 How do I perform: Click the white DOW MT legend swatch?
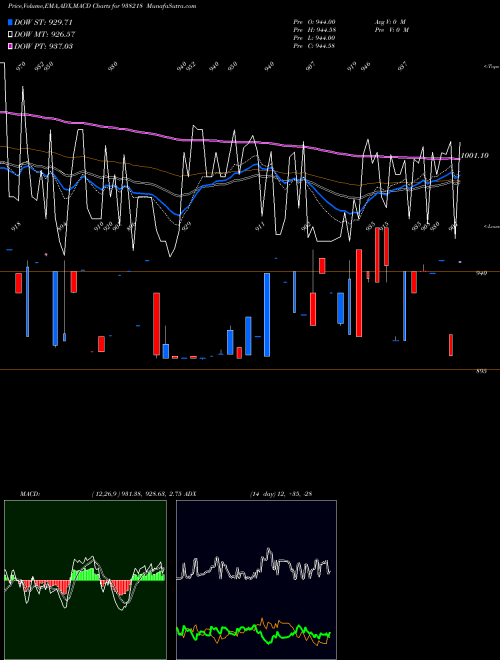pyautogui.click(x=11, y=34)
